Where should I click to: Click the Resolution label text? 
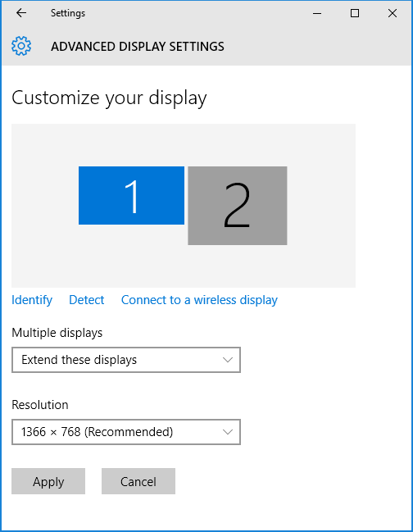coord(40,405)
